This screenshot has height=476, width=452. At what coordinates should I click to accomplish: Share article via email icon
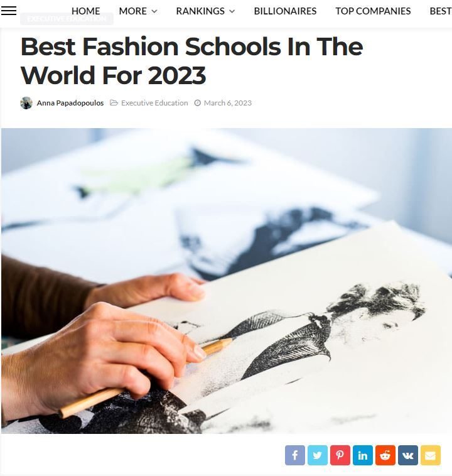(x=431, y=455)
